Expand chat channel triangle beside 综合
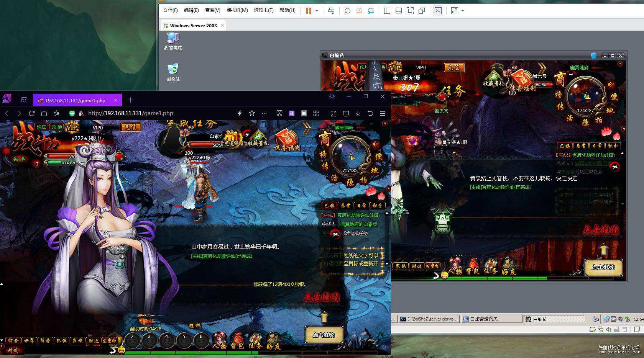The height and width of the screenshot is (358, 644). point(2,340)
